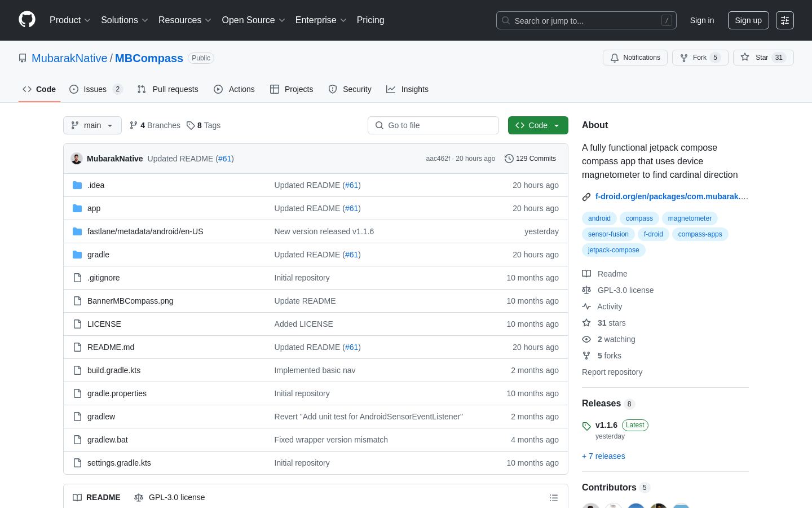Expand the green Code dropdown
Viewport: 812px width, 508px height.
[x=538, y=125]
